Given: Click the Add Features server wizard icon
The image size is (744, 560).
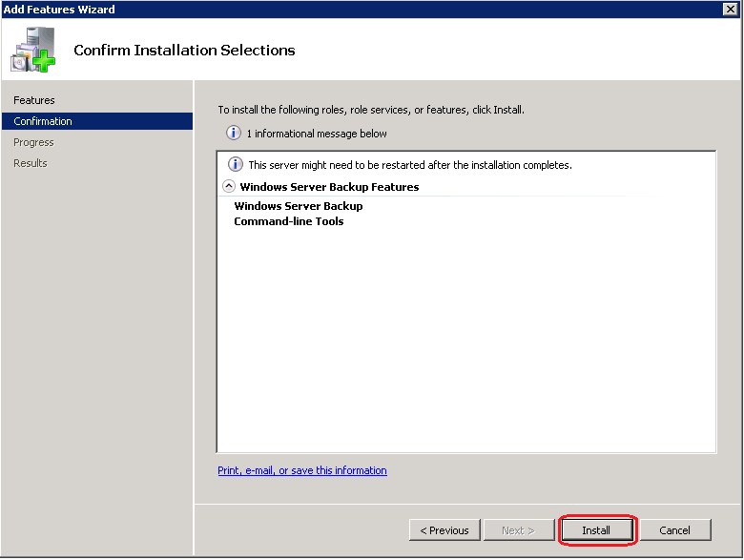Looking at the screenshot, I should [32, 50].
